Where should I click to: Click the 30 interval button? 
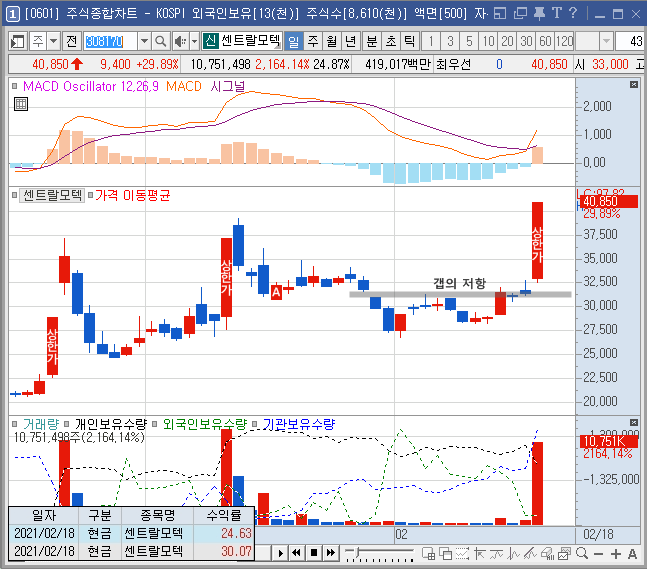(x=526, y=41)
